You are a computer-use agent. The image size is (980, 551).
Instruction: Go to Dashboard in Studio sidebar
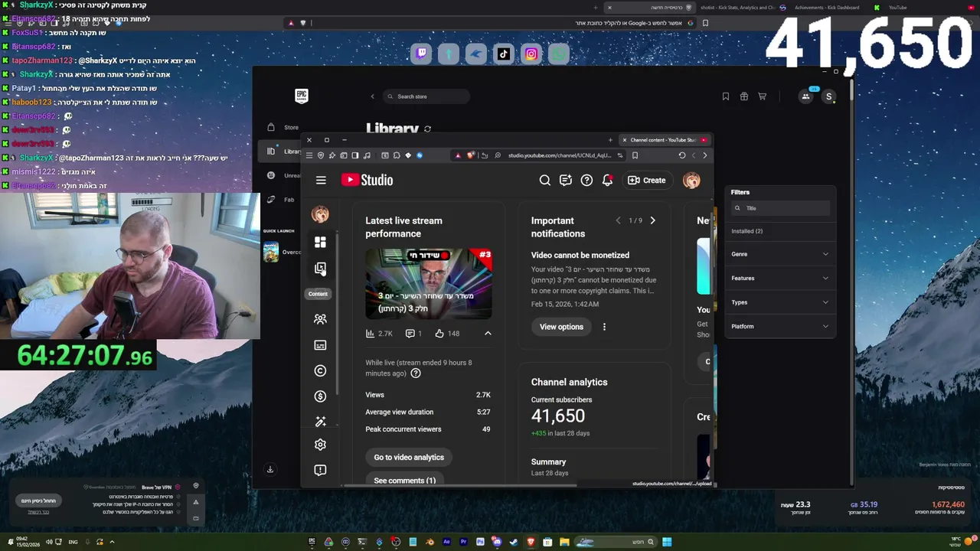point(320,243)
